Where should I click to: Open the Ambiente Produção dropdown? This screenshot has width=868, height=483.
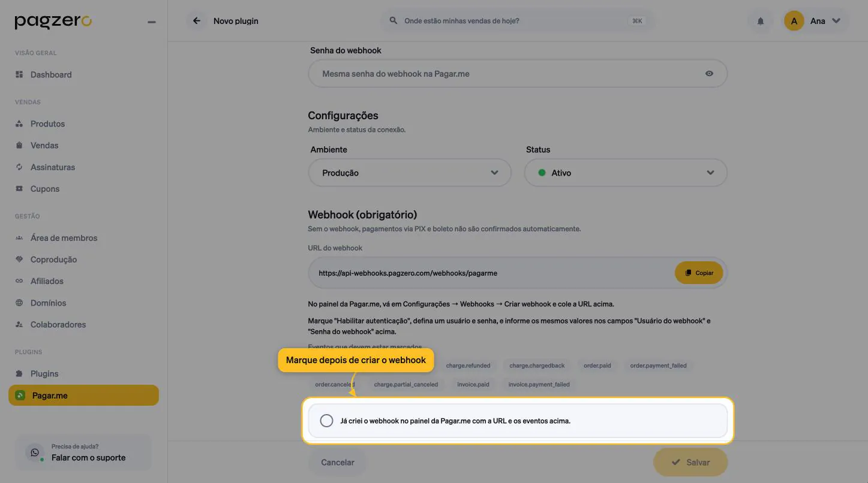[410, 173]
